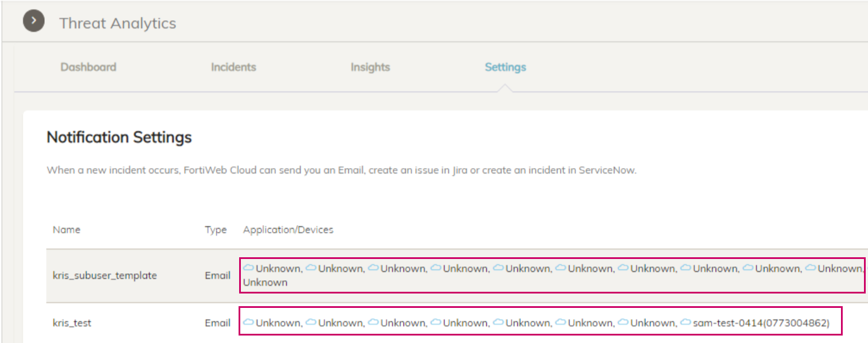Select the Insights tab

point(370,67)
